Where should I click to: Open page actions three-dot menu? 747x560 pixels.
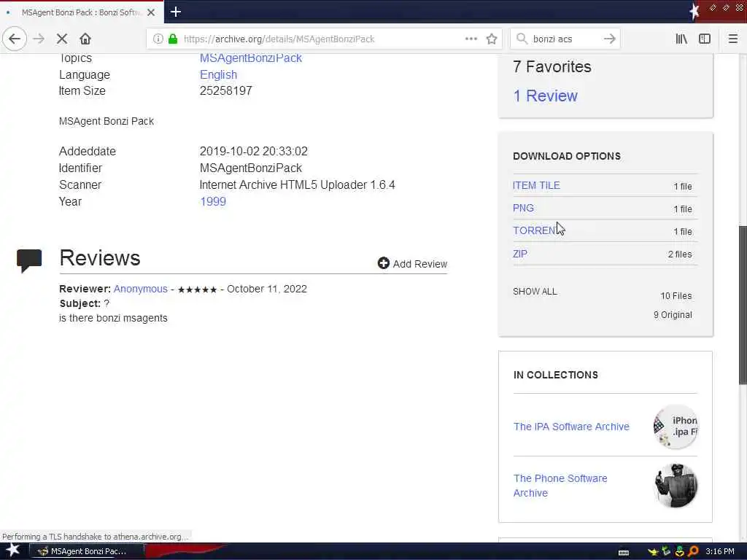tap(471, 39)
